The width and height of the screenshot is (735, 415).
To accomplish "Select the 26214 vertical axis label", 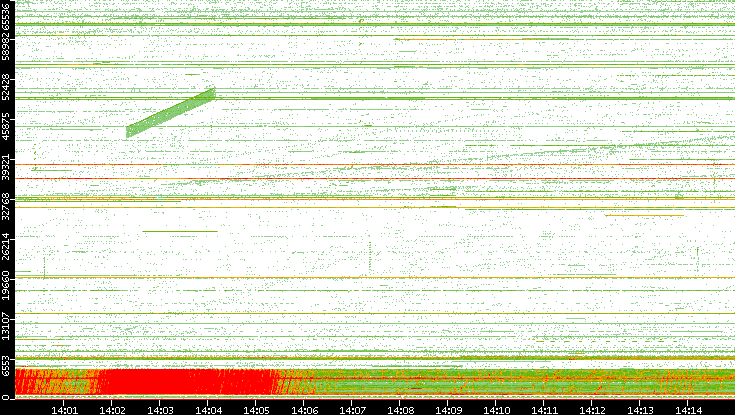I will [7, 245].
